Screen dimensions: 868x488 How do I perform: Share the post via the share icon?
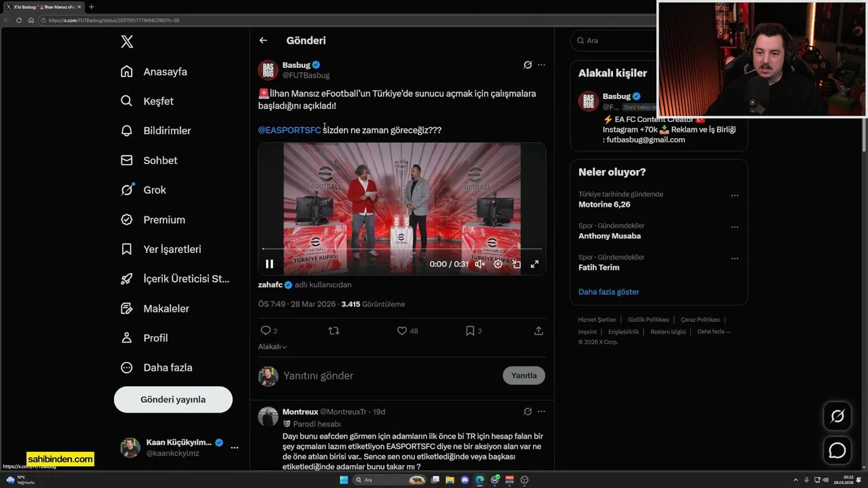pos(538,331)
